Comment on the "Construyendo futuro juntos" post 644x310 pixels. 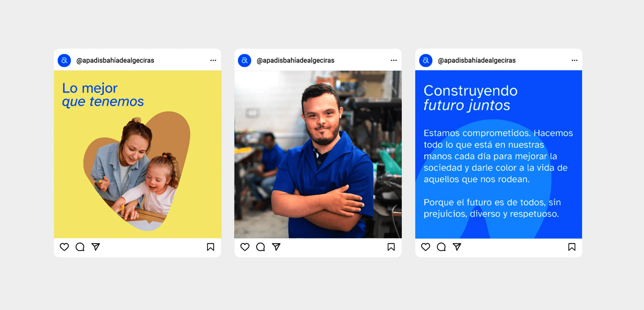(441, 247)
